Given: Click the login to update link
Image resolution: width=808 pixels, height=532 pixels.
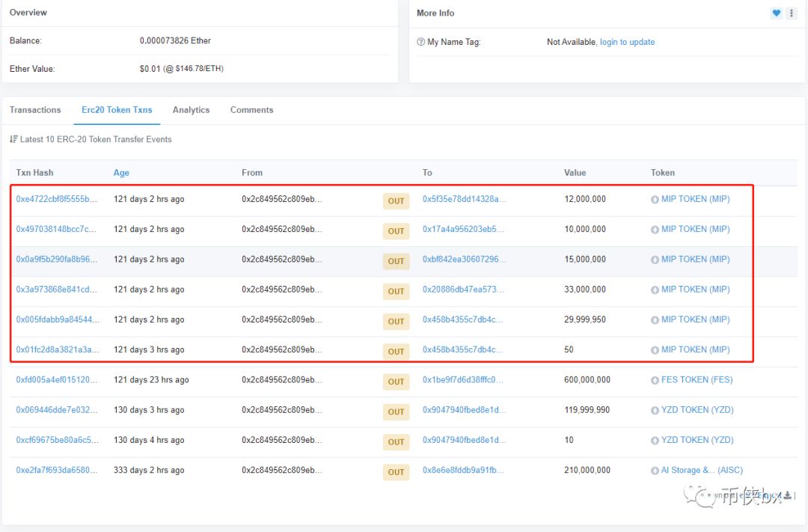Looking at the screenshot, I should coord(627,42).
